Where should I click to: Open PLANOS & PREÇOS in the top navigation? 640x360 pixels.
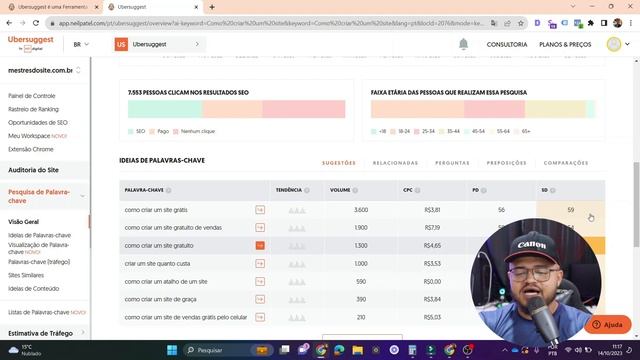click(x=565, y=44)
